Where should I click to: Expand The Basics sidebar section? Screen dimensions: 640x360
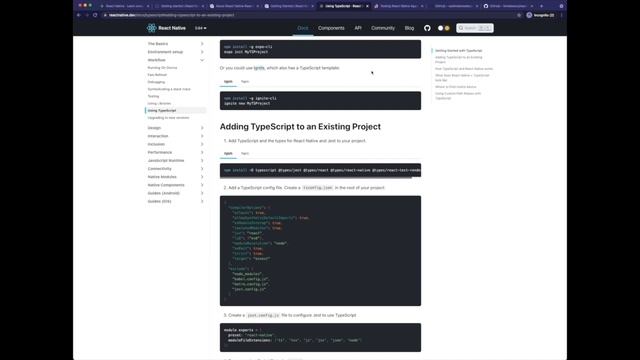176,44
